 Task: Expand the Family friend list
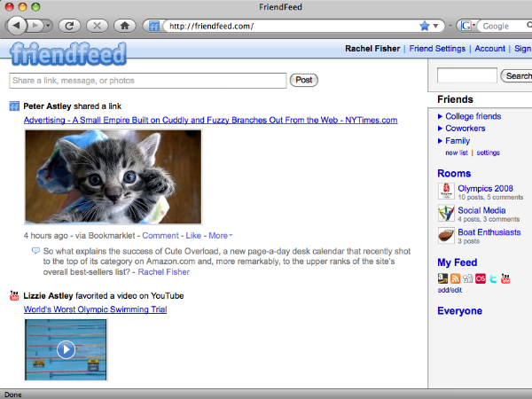458,141
